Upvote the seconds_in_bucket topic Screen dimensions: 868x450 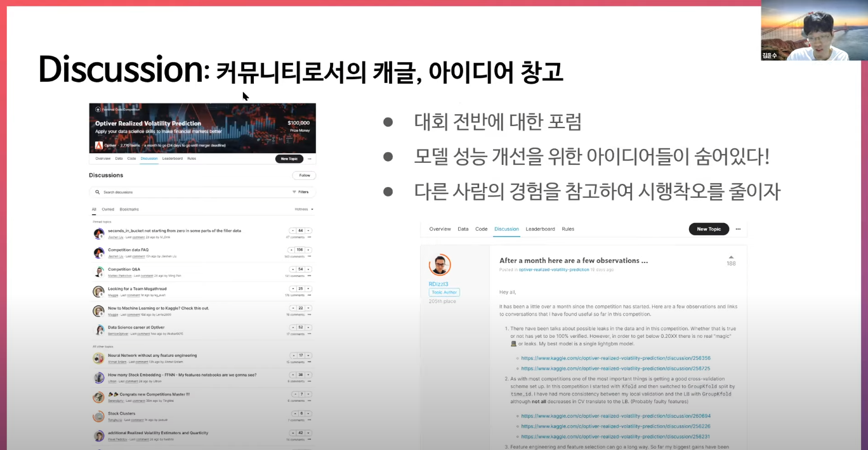292,231
